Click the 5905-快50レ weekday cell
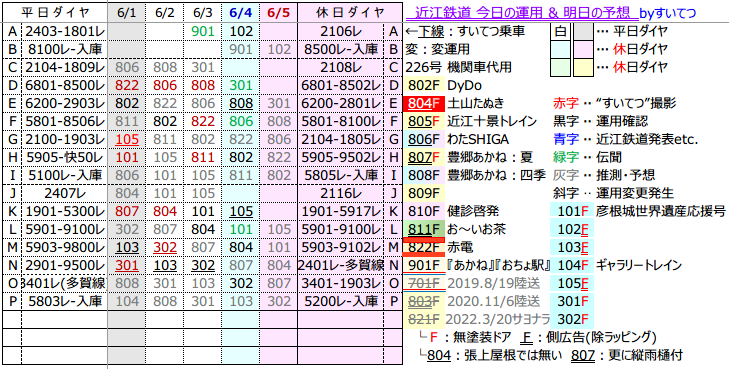The height and width of the screenshot is (369, 729). click(x=65, y=158)
